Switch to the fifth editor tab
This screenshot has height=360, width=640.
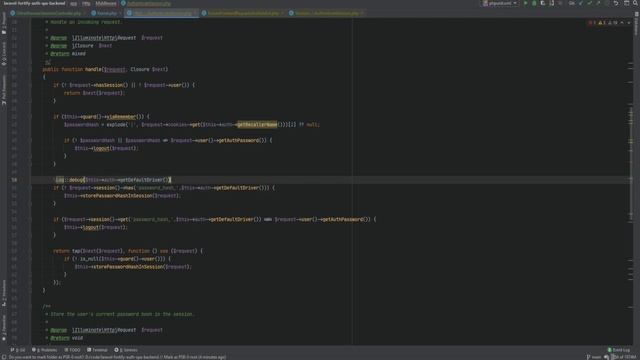(326, 13)
